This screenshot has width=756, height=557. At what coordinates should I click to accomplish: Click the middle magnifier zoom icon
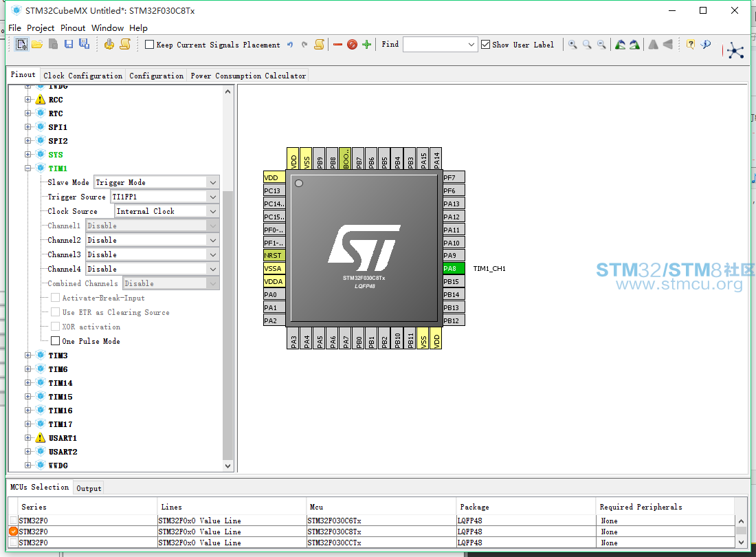coord(587,45)
